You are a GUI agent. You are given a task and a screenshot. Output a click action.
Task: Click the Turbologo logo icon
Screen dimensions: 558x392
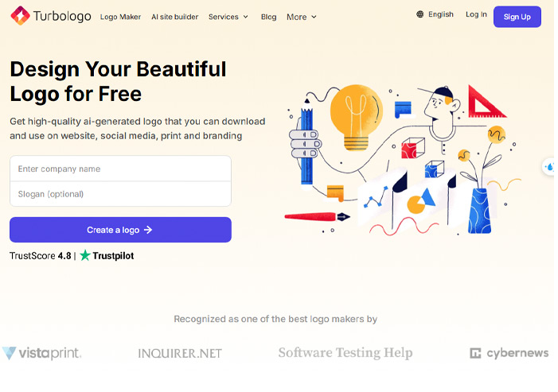point(20,16)
